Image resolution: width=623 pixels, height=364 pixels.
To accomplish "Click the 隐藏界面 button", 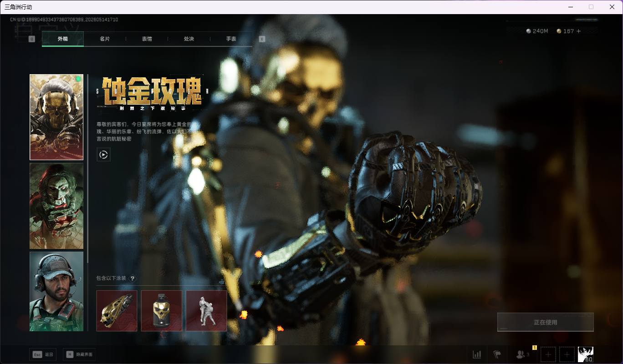I will pos(79,354).
